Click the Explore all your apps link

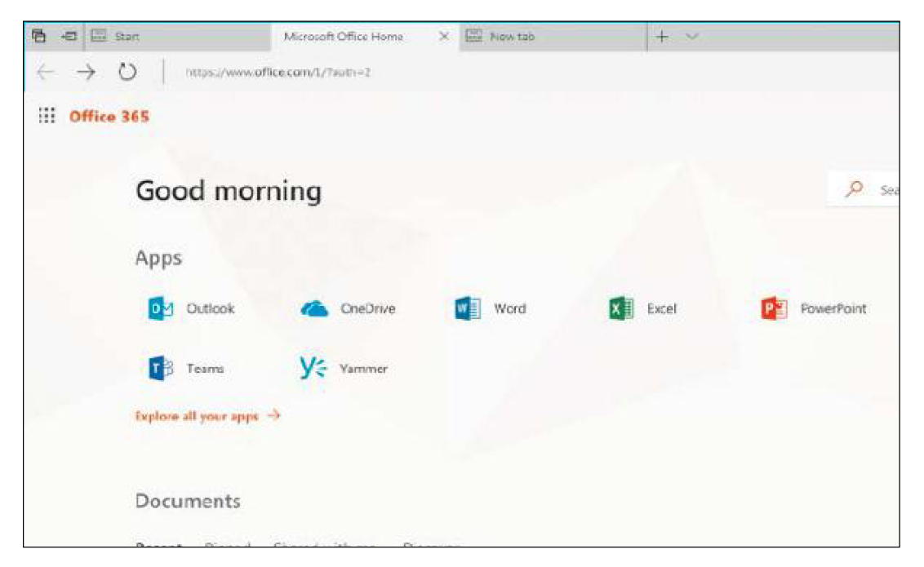[207, 416]
